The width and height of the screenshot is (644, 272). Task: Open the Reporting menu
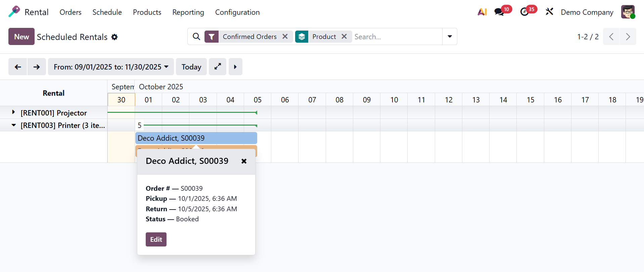tap(188, 12)
